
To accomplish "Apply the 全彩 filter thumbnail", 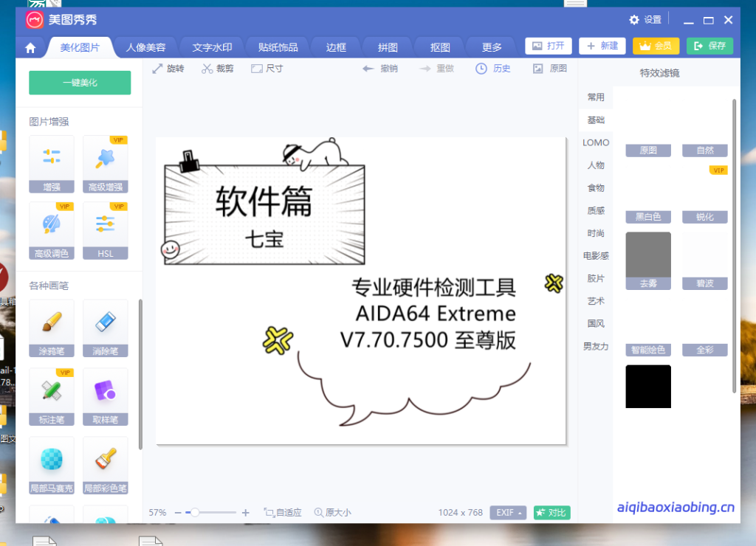I will coord(705,327).
